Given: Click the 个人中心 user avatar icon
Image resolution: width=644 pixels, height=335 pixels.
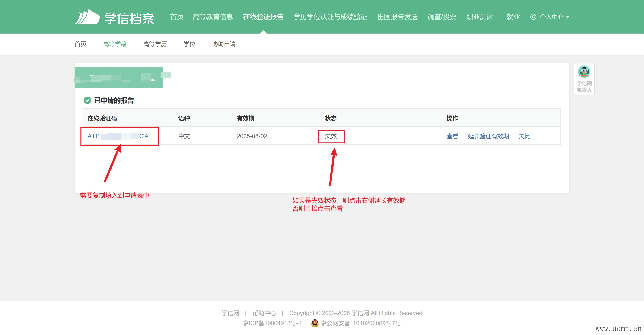Looking at the screenshot, I should [533, 17].
